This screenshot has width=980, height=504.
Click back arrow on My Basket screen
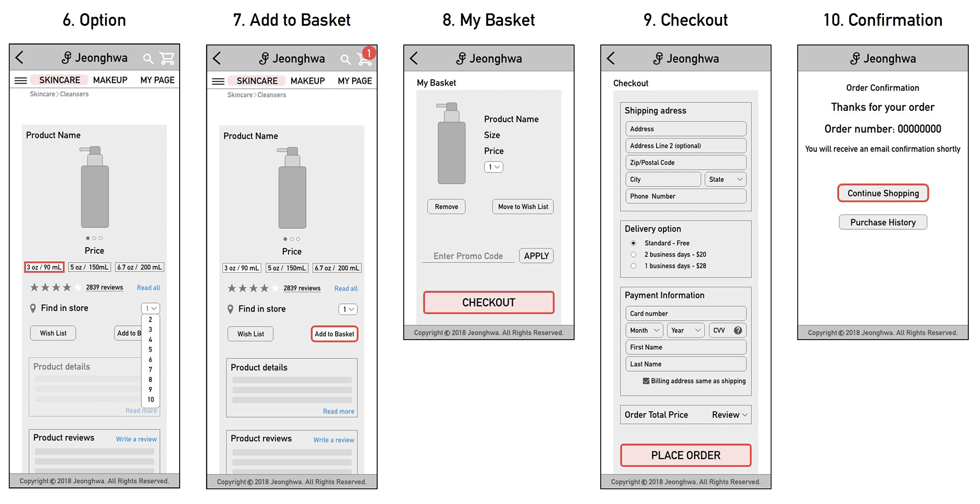pyautogui.click(x=414, y=58)
